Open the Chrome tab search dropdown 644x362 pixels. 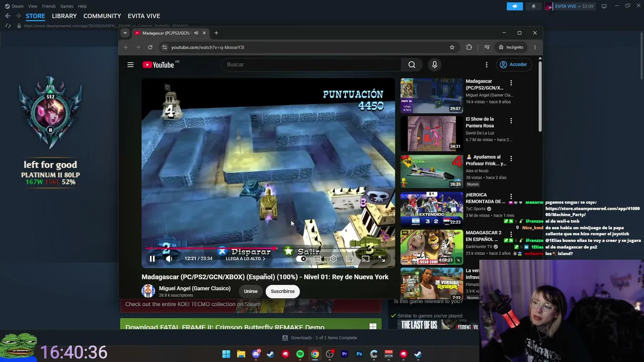point(125,33)
